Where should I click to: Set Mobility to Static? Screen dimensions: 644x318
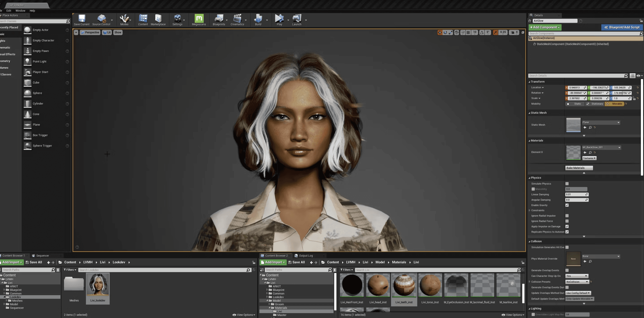pyautogui.click(x=575, y=104)
